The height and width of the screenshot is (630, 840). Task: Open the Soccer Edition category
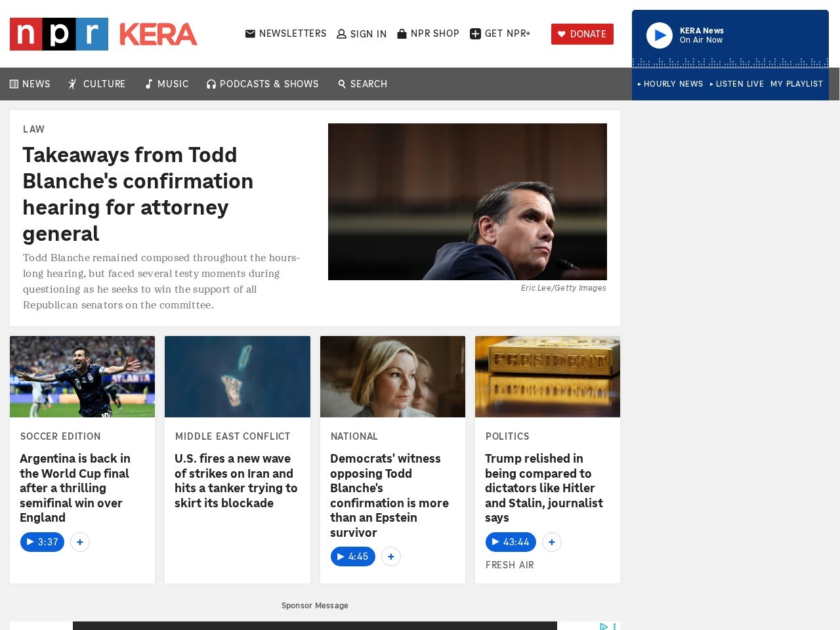tap(60, 436)
